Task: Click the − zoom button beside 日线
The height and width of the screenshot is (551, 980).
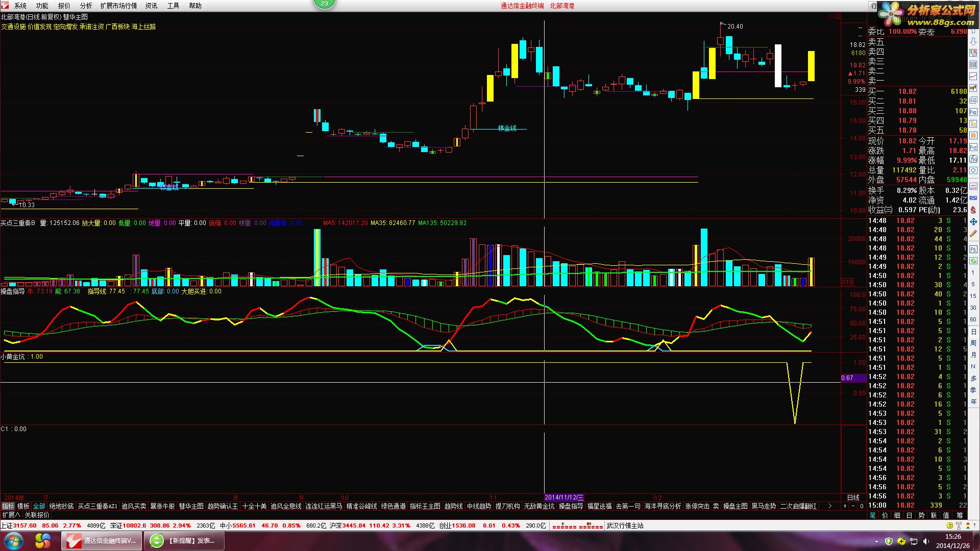Action: point(853,506)
